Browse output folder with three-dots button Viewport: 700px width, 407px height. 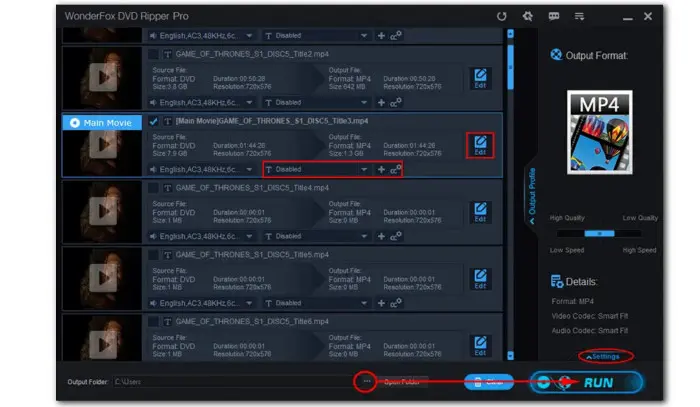tap(366, 382)
